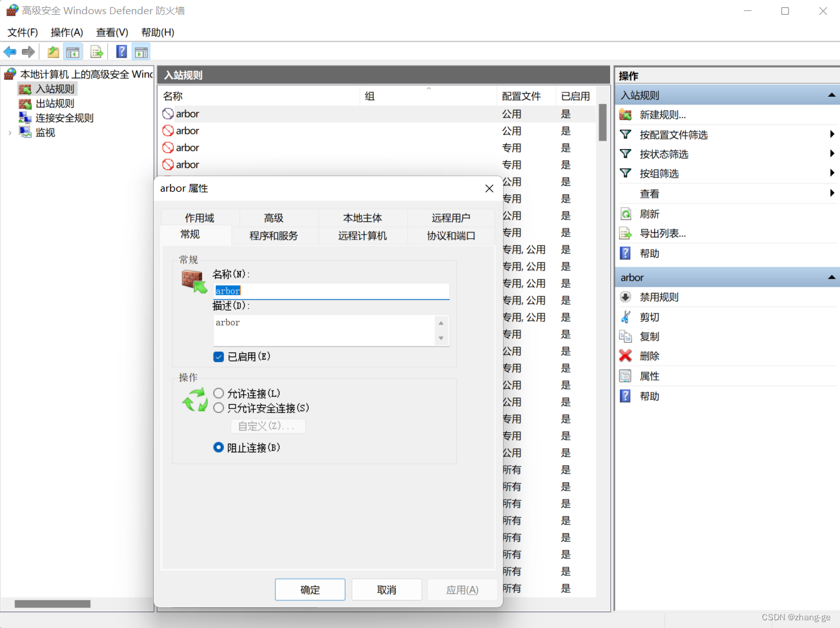The height and width of the screenshot is (628, 840).
Task: Click the blue help toolbar icon
Action: point(121,52)
